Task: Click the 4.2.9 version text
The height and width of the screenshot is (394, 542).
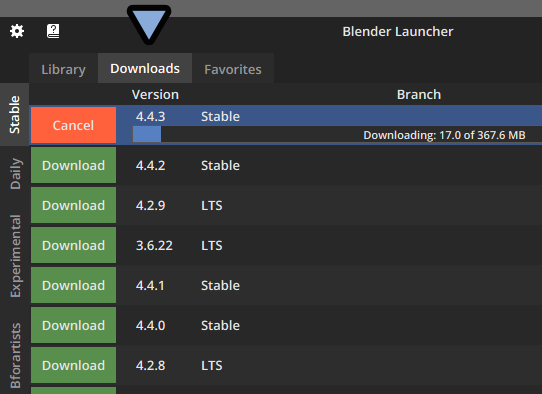Action: (150, 206)
